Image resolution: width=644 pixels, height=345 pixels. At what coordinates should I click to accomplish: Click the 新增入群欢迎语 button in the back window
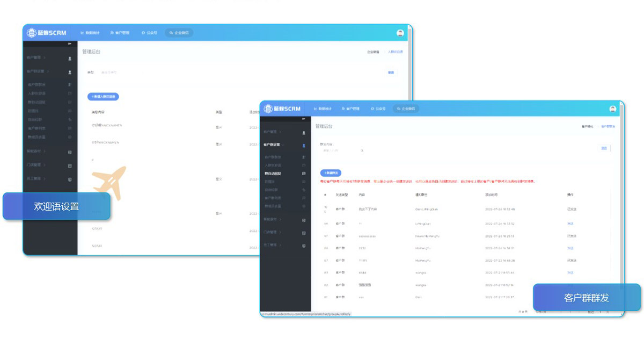pos(103,97)
